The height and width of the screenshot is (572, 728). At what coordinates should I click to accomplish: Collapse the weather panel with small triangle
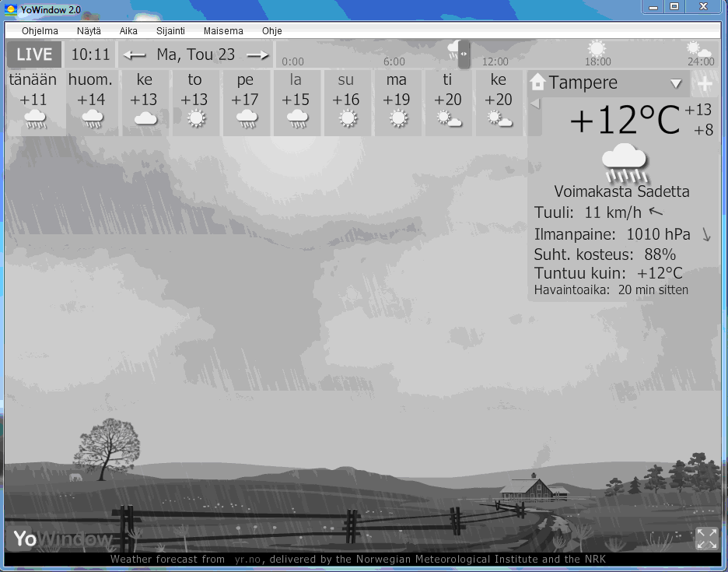point(535,104)
